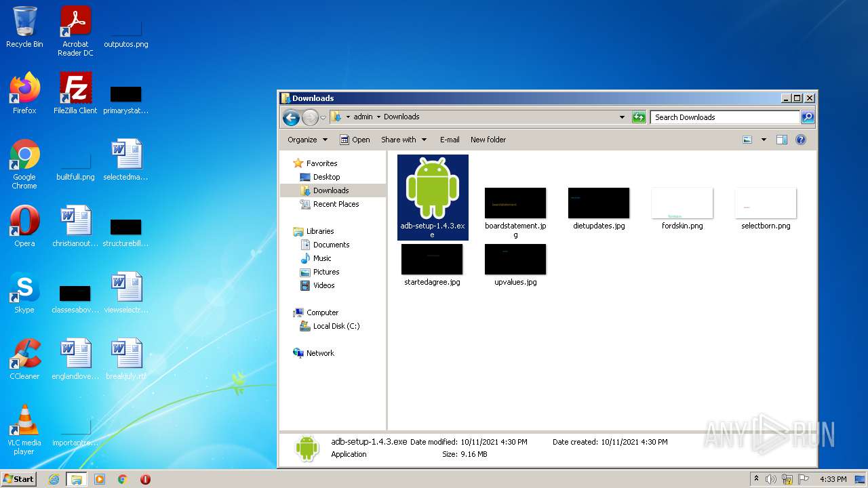Click New folder in toolbar
Image resolution: width=868 pixels, height=488 pixels.
pos(488,140)
